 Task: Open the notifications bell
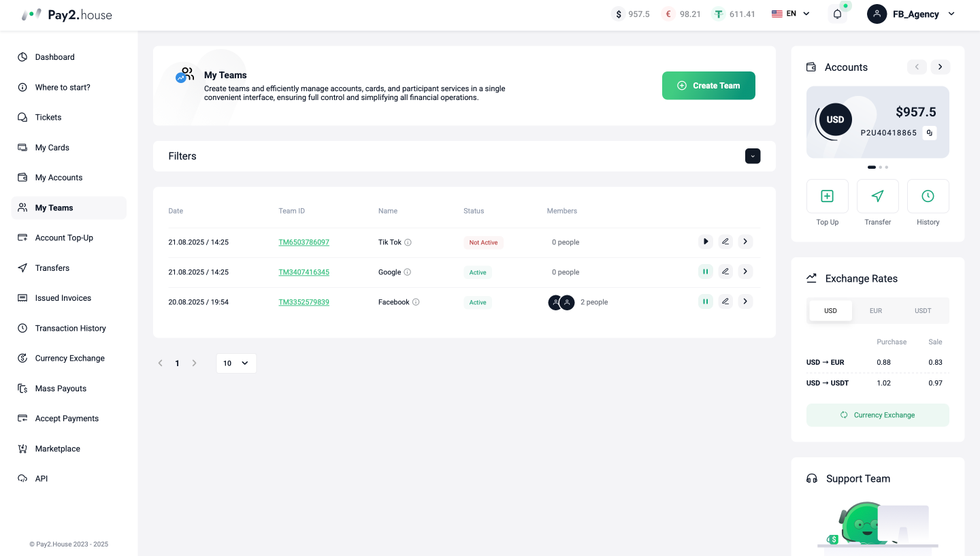[837, 14]
